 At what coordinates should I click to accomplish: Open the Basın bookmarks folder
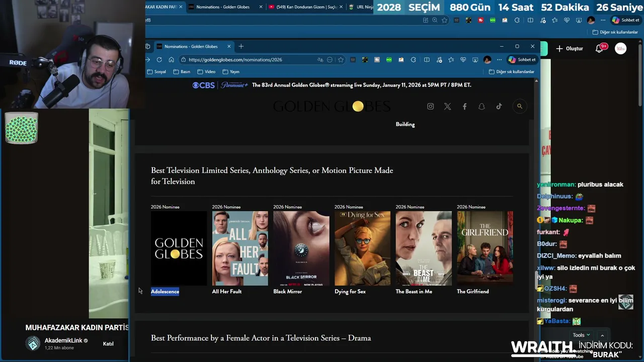pos(182,71)
